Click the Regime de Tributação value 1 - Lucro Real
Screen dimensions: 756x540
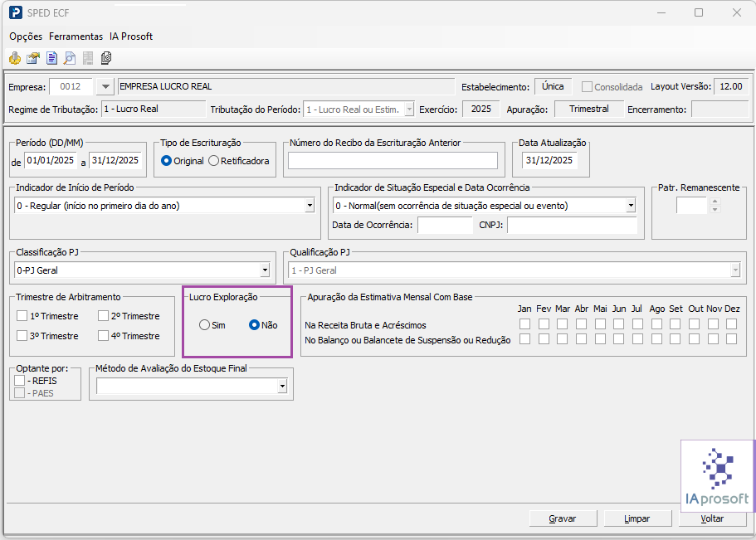tap(154, 109)
